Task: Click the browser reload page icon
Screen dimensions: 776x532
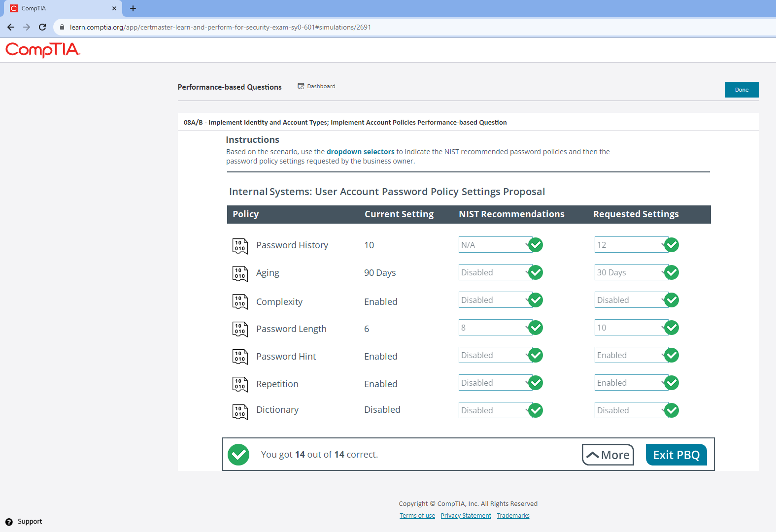Action: pyautogui.click(x=42, y=27)
